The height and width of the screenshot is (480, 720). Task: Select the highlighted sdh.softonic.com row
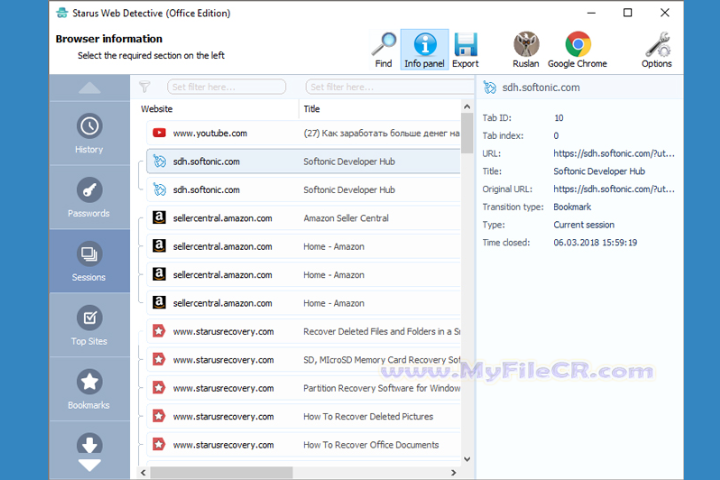tap(303, 161)
